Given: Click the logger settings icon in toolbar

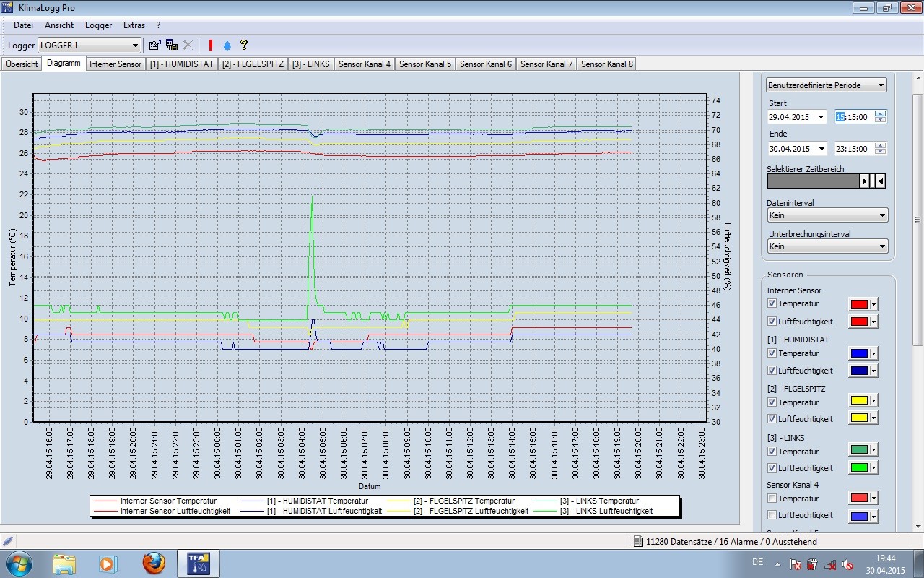Looking at the screenshot, I should pos(154,45).
